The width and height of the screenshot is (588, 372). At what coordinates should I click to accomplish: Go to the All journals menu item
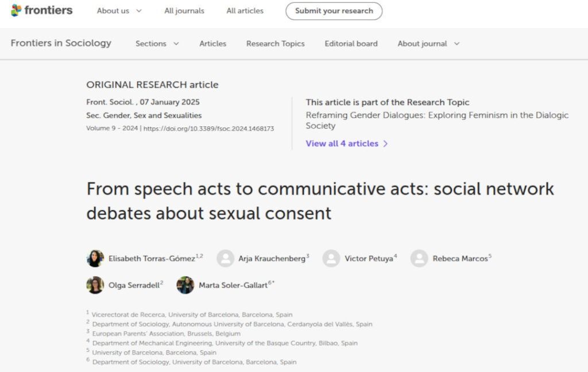tap(184, 10)
